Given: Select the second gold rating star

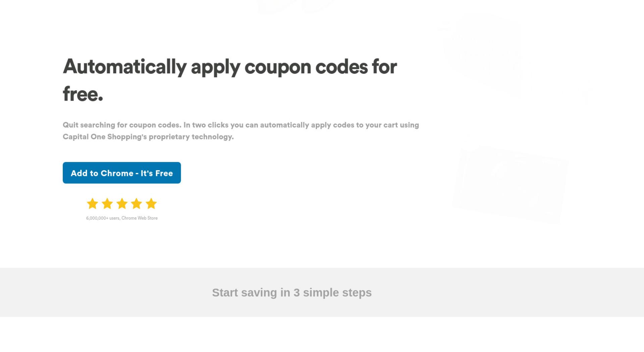Looking at the screenshot, I should click(107, 203).
